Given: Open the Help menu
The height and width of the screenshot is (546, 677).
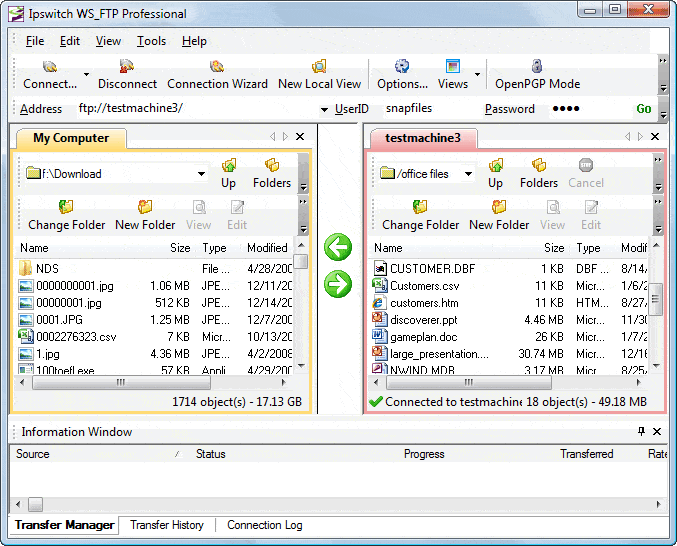Looking at the screenshot, I should click(194, 41).
